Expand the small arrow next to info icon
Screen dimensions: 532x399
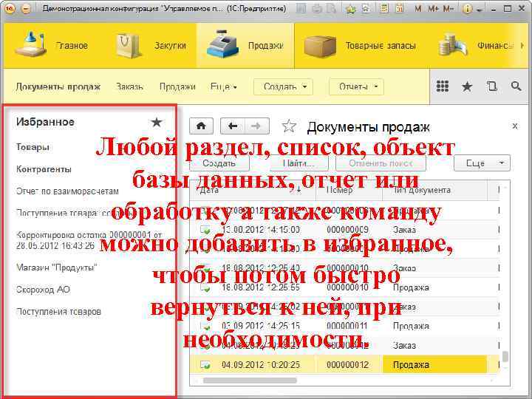(479, 10)
